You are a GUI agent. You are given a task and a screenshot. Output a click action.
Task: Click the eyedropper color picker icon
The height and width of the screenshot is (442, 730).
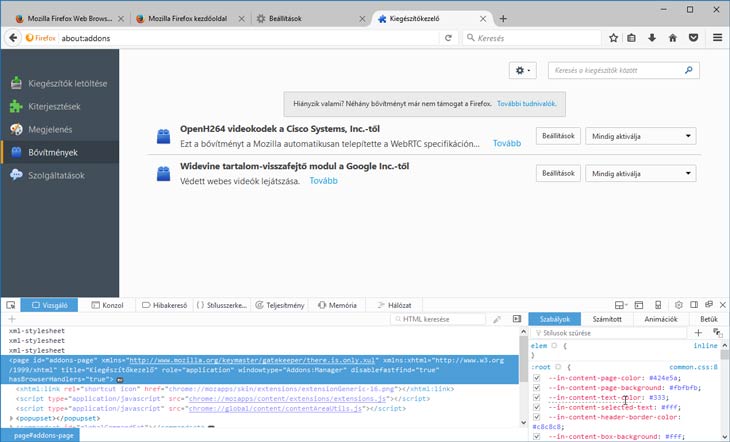click(497, 319)
